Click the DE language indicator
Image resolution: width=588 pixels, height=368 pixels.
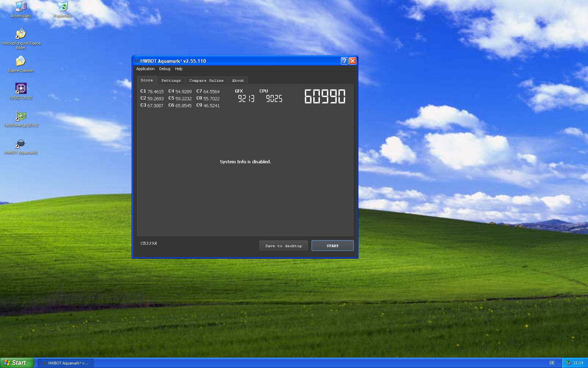pyautogui.click(x=552, y=363)
